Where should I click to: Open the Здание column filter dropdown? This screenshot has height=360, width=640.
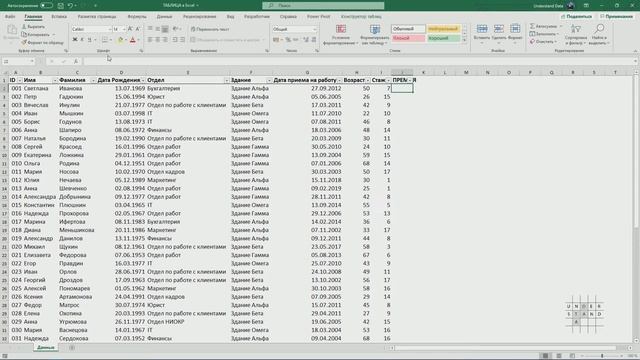[269, 80]
